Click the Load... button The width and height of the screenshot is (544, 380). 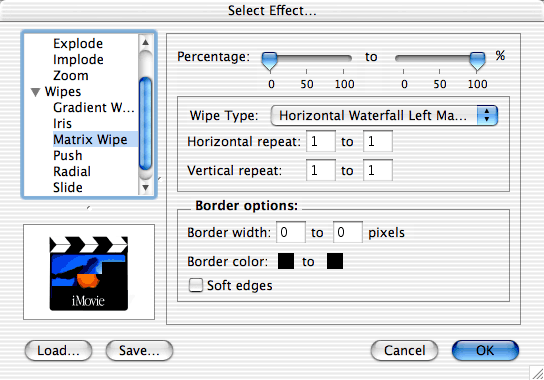tap(58, 351)
